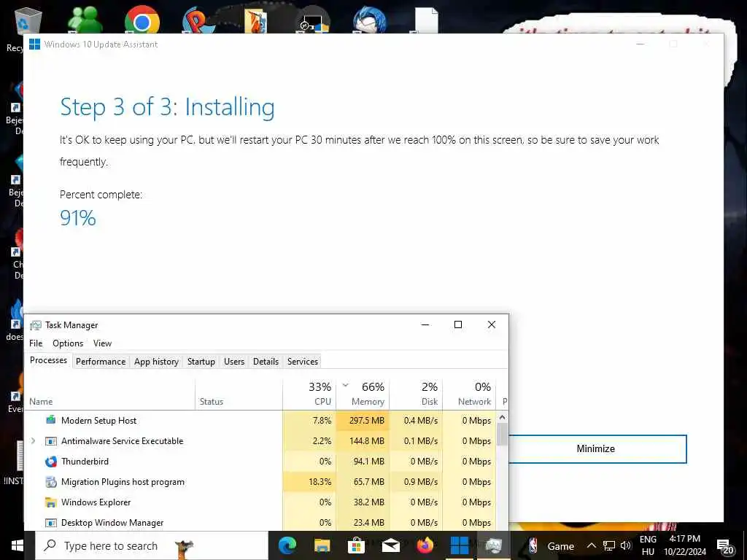The image size is (747, 560).
Task: Switch to the App history tab
Action: click(156, 362)
